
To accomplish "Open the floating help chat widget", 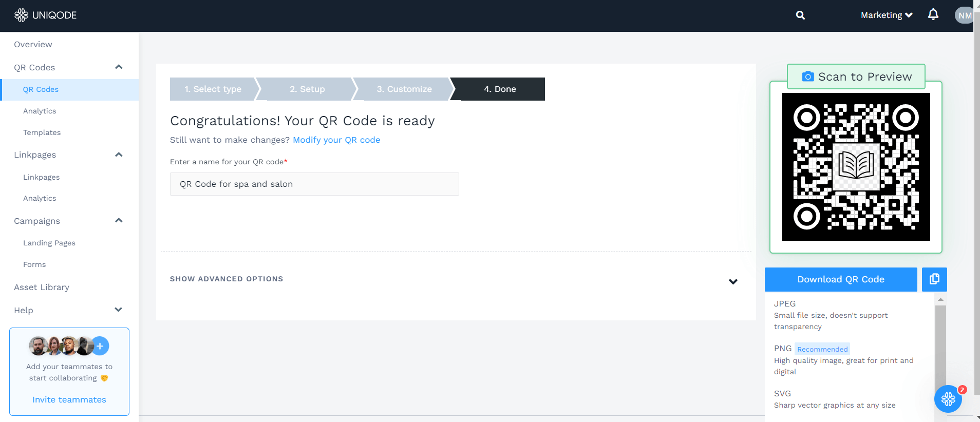I will click(948, 399).
